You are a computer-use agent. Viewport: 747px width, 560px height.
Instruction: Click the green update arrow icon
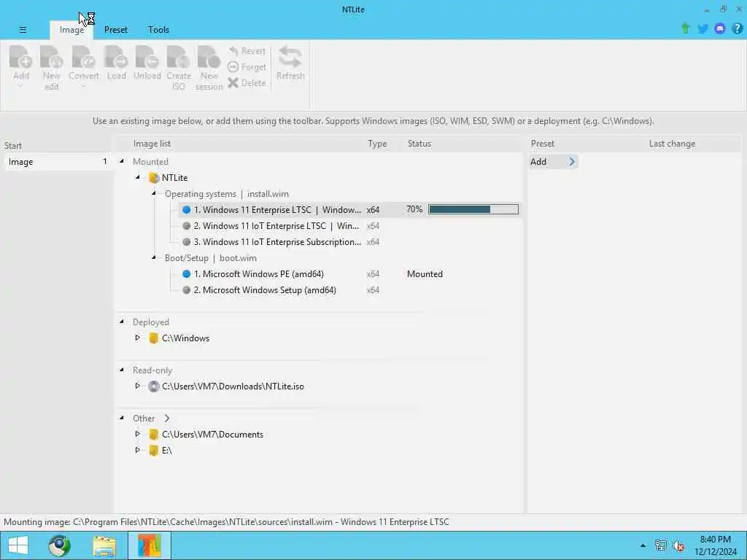tap(685, 28)
